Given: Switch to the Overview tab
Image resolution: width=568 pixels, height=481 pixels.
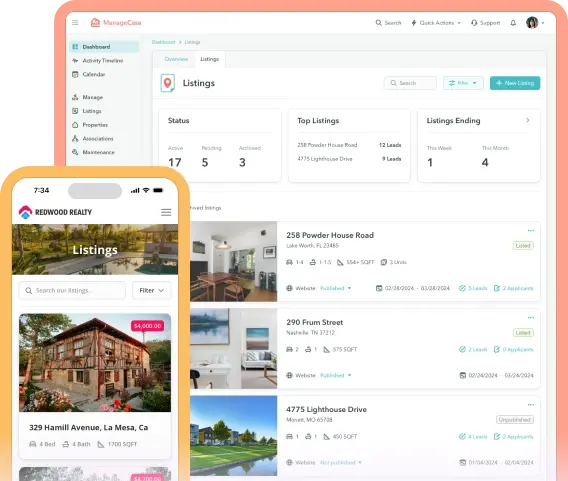Looking at the screenshot, I should point(176,59).
